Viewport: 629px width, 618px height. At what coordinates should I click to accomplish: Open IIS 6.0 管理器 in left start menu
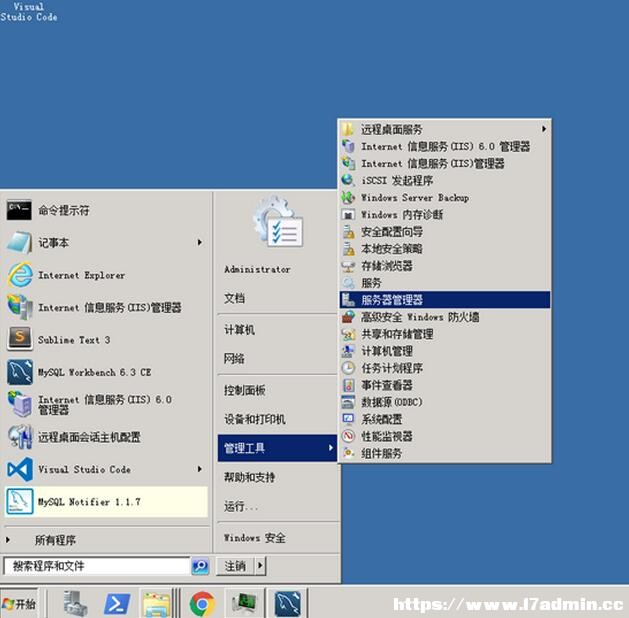(x=107, y=404)
